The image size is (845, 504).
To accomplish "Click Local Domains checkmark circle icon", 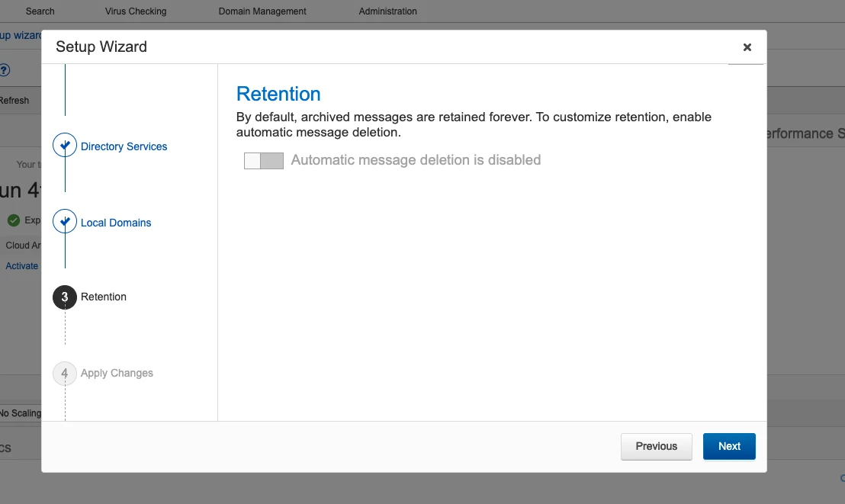I will pos(65,221).
